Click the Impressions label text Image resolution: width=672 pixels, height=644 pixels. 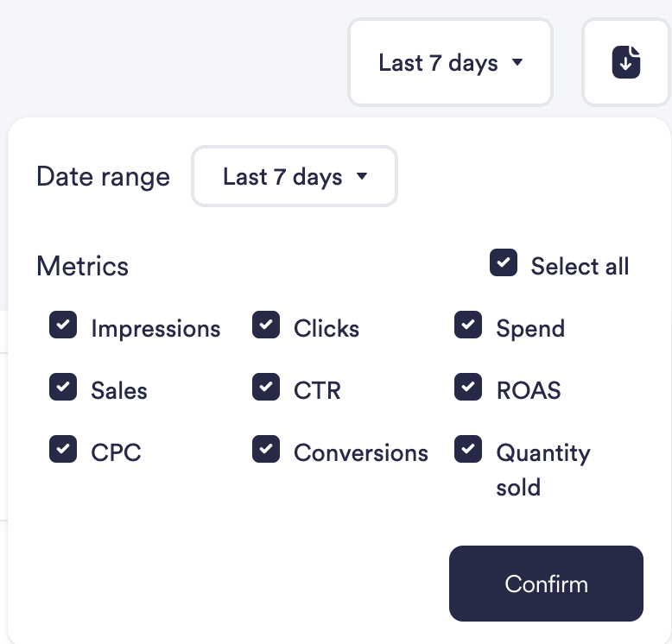coord(155,329)
